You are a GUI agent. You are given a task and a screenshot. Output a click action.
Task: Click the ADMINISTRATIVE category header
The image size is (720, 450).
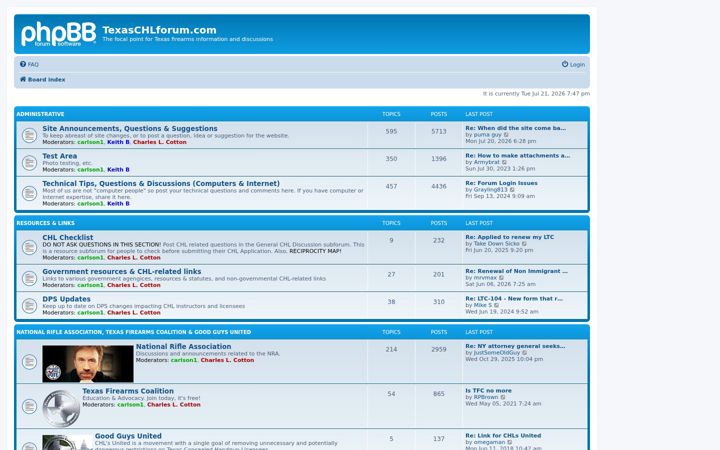coord(40,114)
